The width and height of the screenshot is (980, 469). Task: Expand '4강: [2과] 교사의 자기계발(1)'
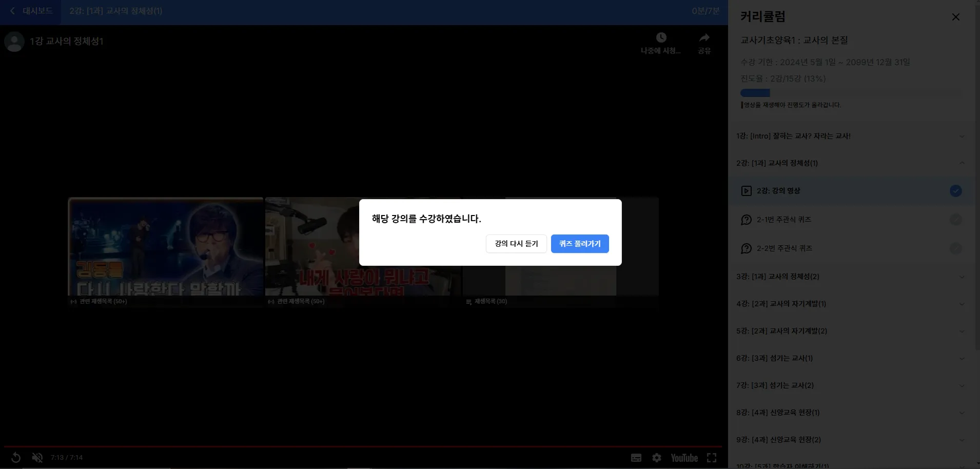click(851, 304)
